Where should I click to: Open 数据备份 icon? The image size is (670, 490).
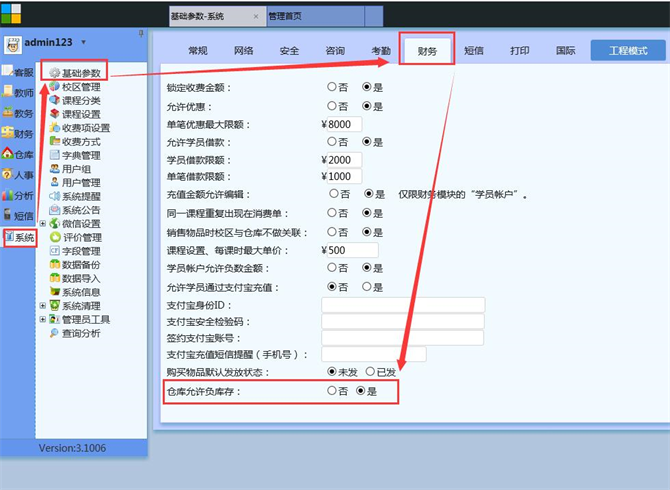pos(54,264)
